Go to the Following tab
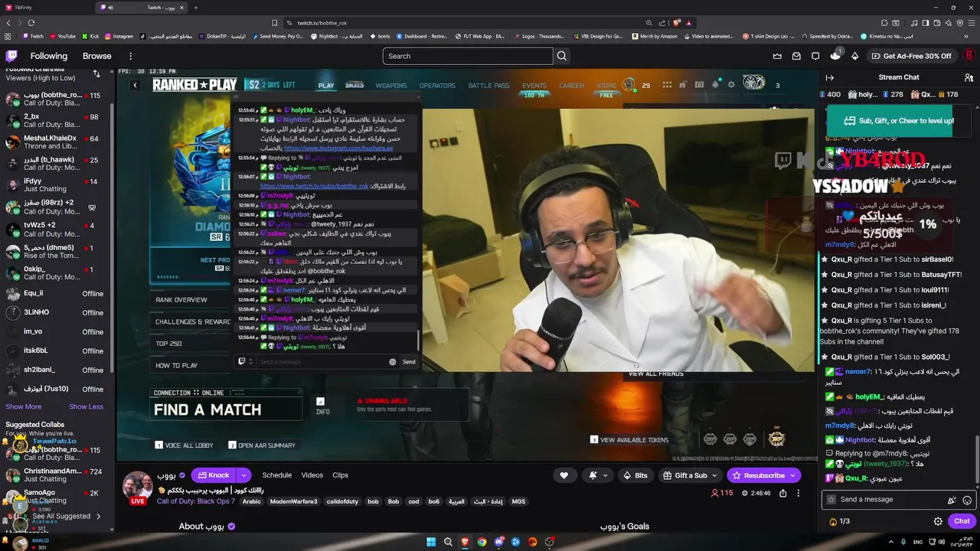Viewport: 980px width, 551px height. pos(49,56)
